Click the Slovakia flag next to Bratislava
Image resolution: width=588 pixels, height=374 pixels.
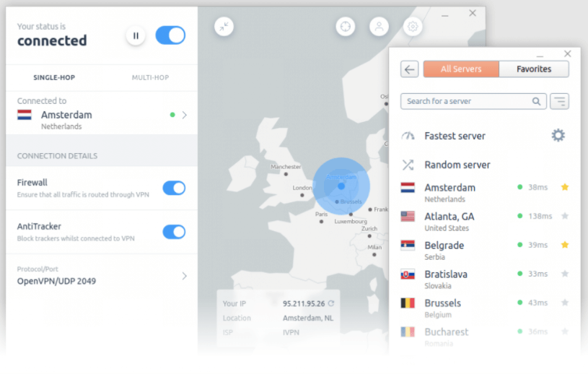point(408,274)
